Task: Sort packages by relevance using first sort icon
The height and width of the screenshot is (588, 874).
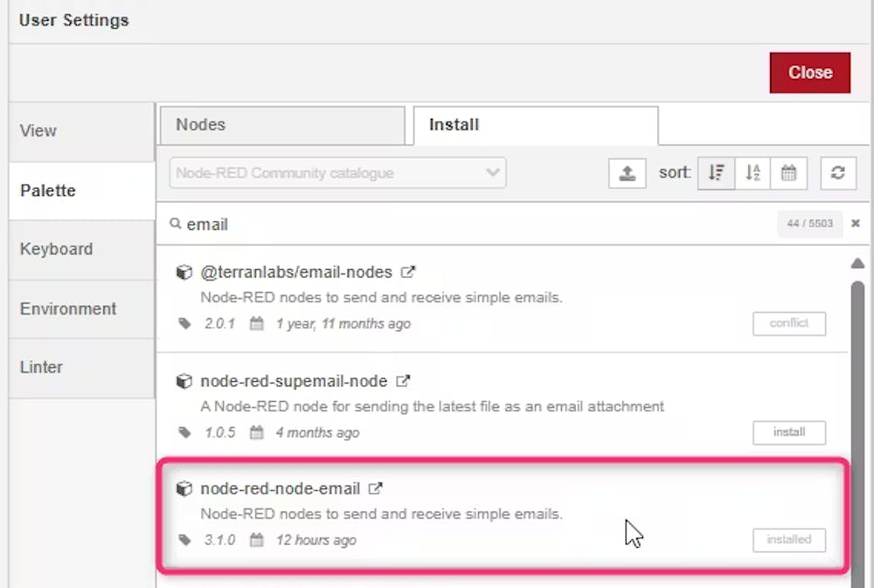Action: (716, 172)
